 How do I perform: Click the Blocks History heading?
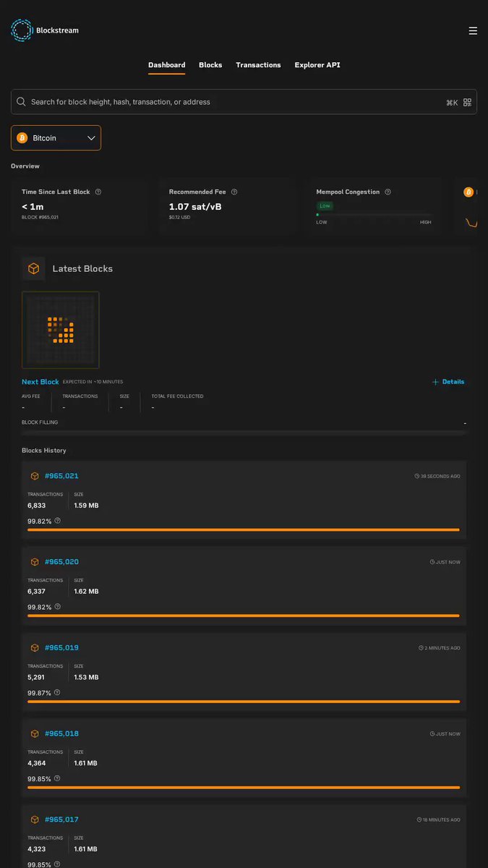coord(44,451)
